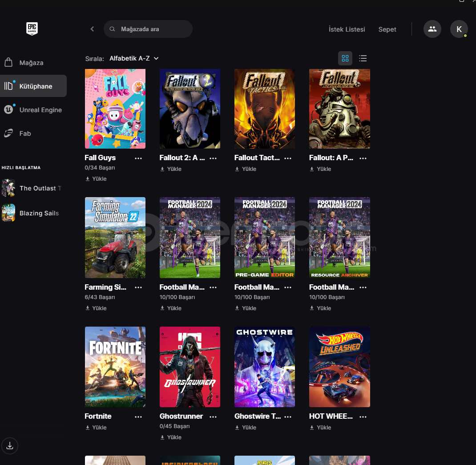Open the Sepet cart link
The image size is (476, 465).
click(387, 29)
